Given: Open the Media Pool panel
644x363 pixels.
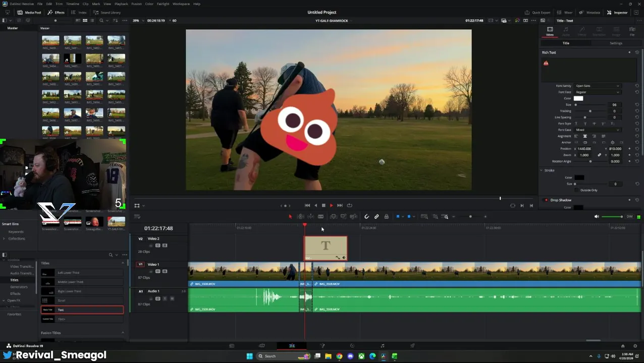Looking at the screenshot, I should coord(30,12).
